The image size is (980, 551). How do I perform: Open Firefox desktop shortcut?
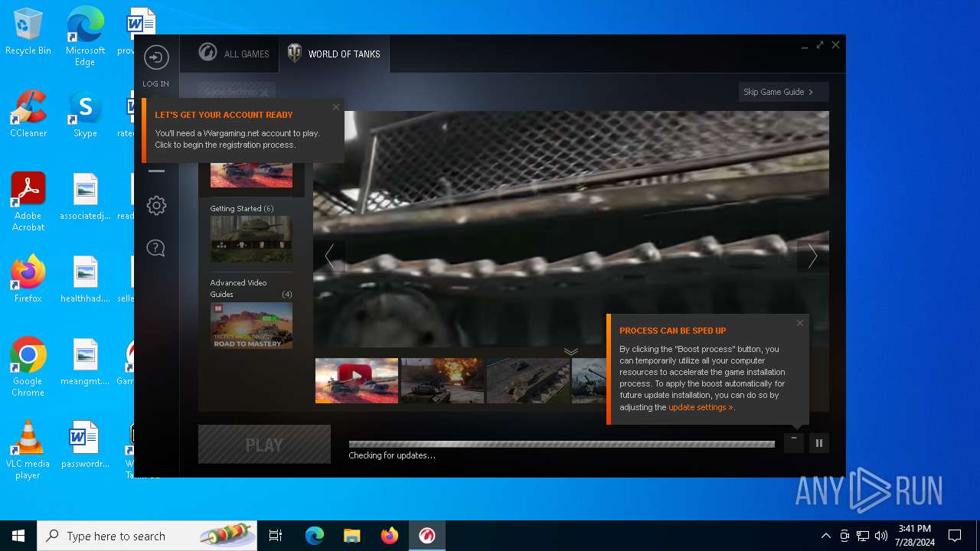point(28,279)
